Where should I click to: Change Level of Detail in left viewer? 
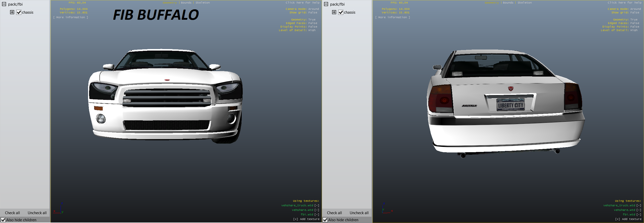(297, 30)
